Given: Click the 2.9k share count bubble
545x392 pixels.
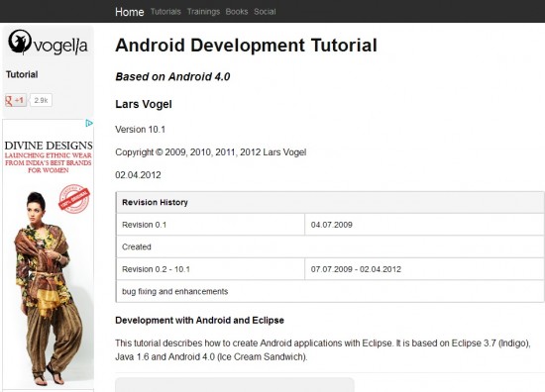Looking at the screenshot, I should (x=41, y=100).
